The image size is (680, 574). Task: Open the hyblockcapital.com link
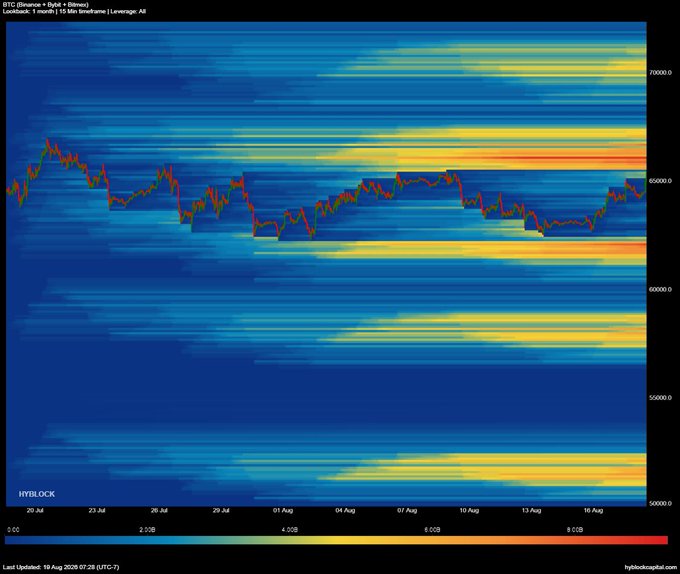point(651,567)
